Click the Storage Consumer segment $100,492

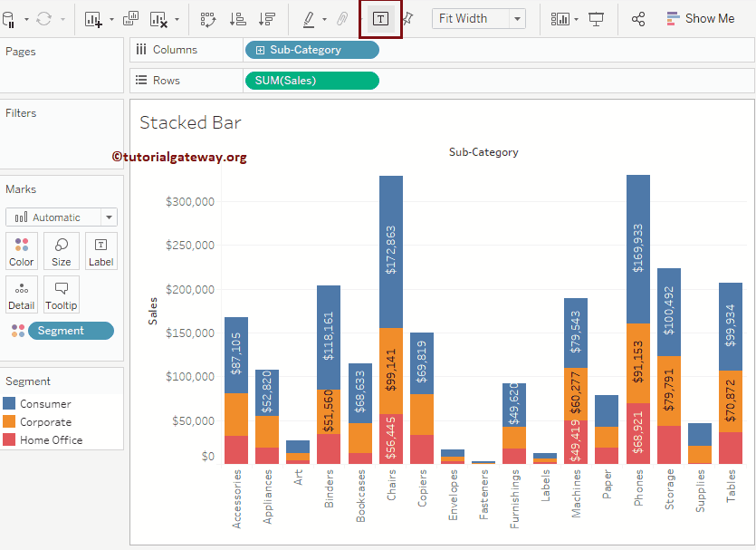(669, 312)
